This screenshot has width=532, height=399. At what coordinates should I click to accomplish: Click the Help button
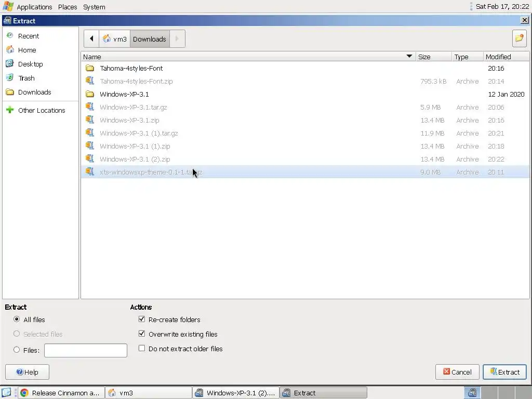point(27,372)
